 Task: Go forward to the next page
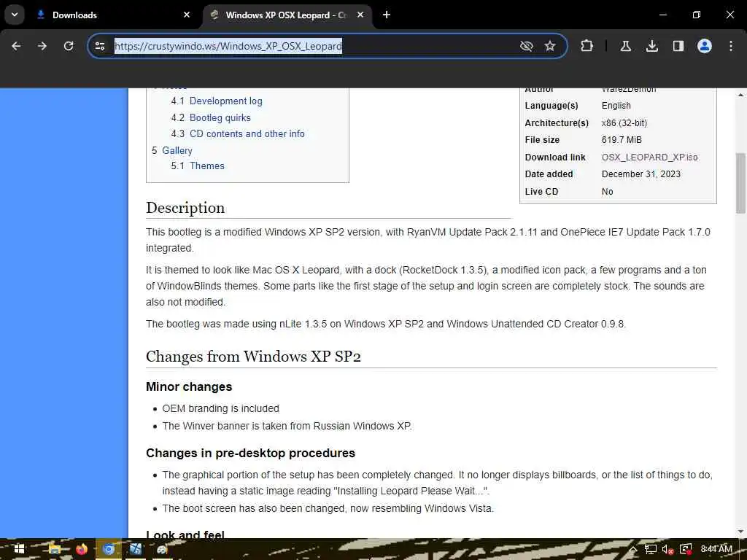42,46
